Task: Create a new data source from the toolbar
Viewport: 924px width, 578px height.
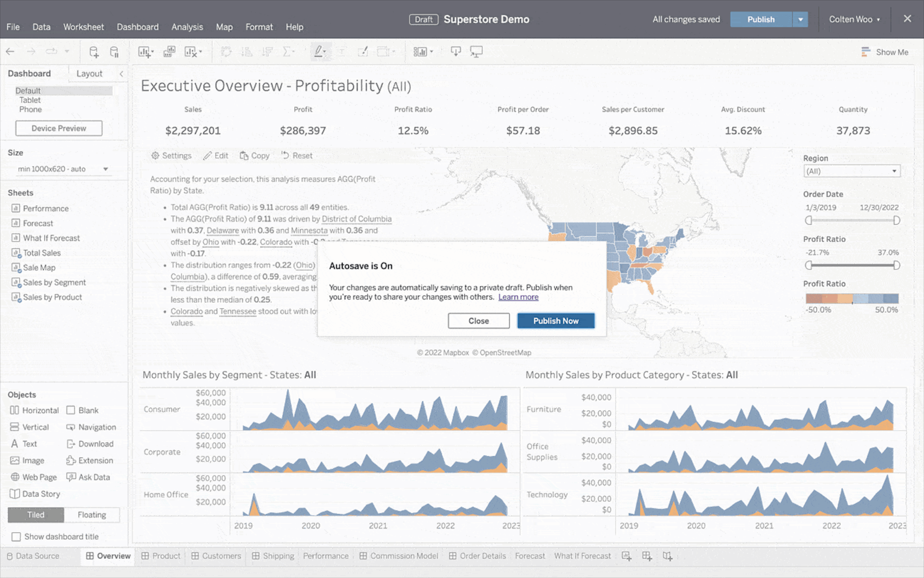Action: [94, 51]
